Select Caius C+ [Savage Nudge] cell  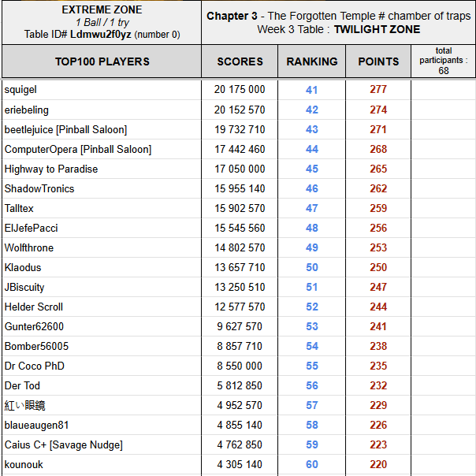64,444
